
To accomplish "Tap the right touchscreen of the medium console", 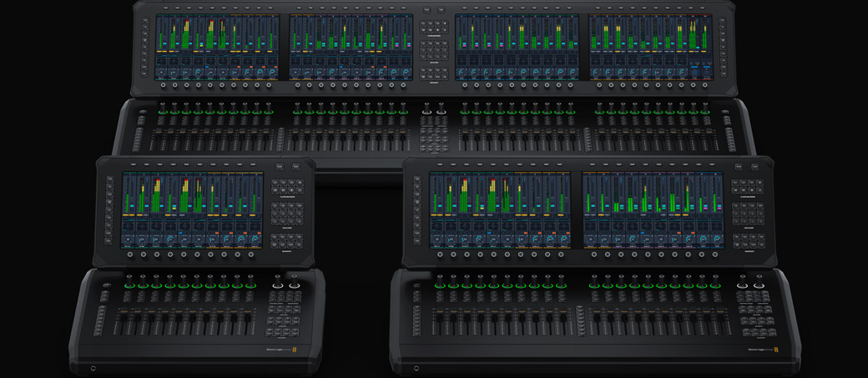I will [653, 208].
